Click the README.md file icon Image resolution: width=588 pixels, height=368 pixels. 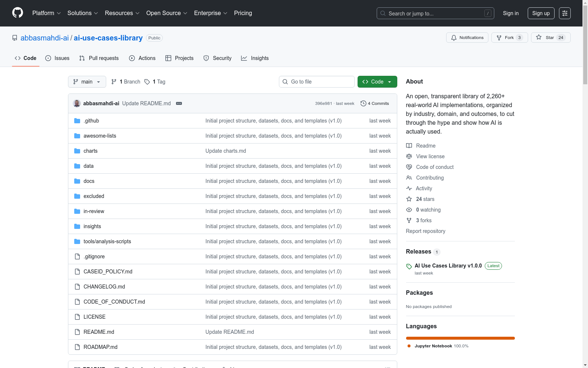(x=77, y=332)
